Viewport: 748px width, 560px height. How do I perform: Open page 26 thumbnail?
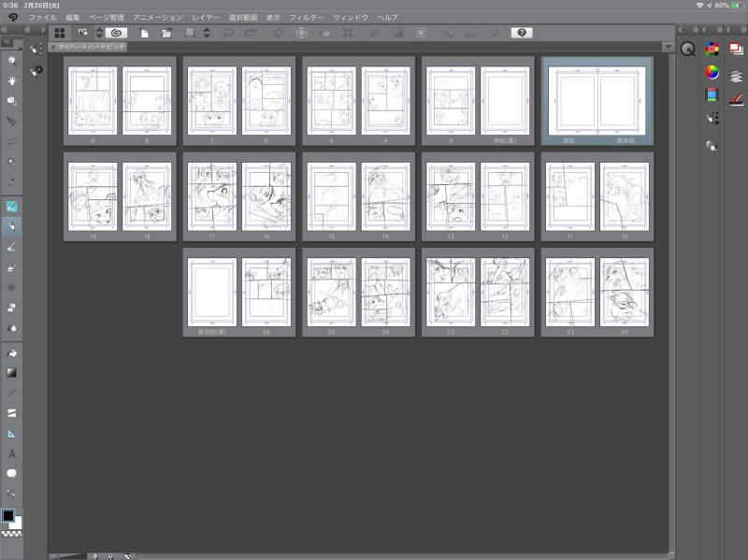(266, 292)
